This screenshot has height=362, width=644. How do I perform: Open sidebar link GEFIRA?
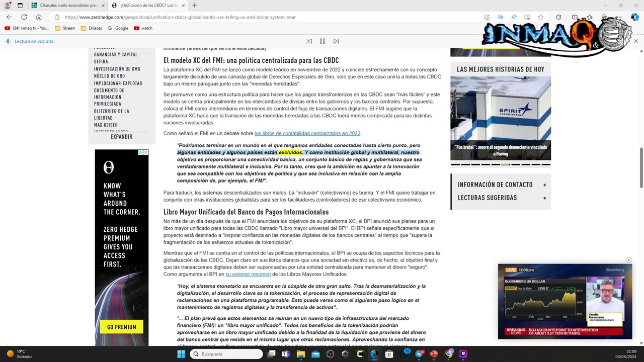pos(101,61)
